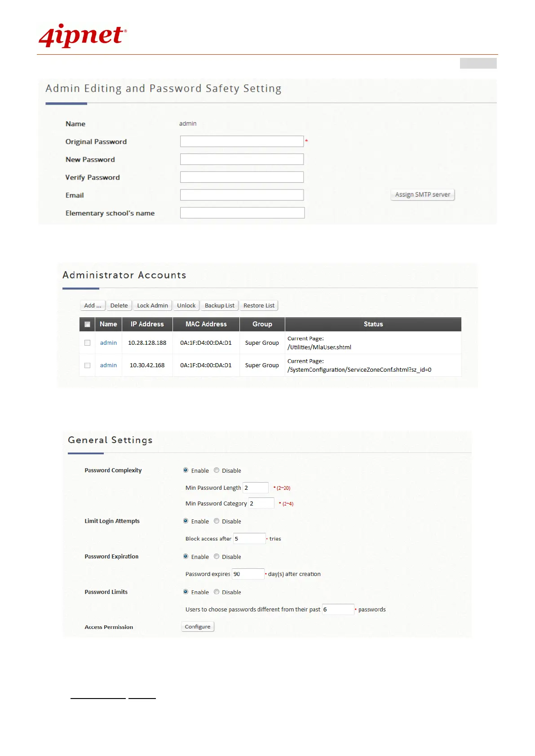Click the Backup List button

tap(219, 305)
